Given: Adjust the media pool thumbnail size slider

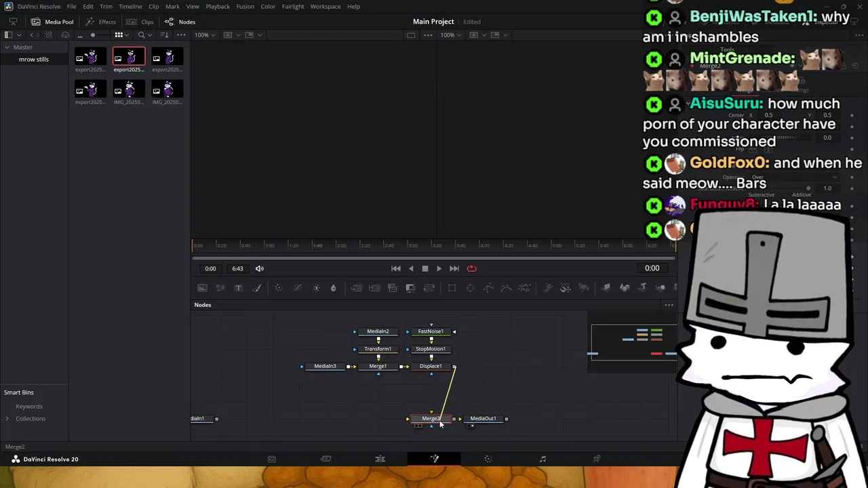Looking at the screenshot, I should (x=93, y=35).
